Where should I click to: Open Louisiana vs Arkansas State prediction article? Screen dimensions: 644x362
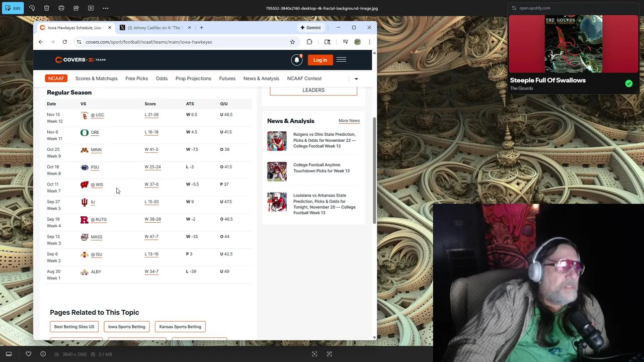pos(325,204)
